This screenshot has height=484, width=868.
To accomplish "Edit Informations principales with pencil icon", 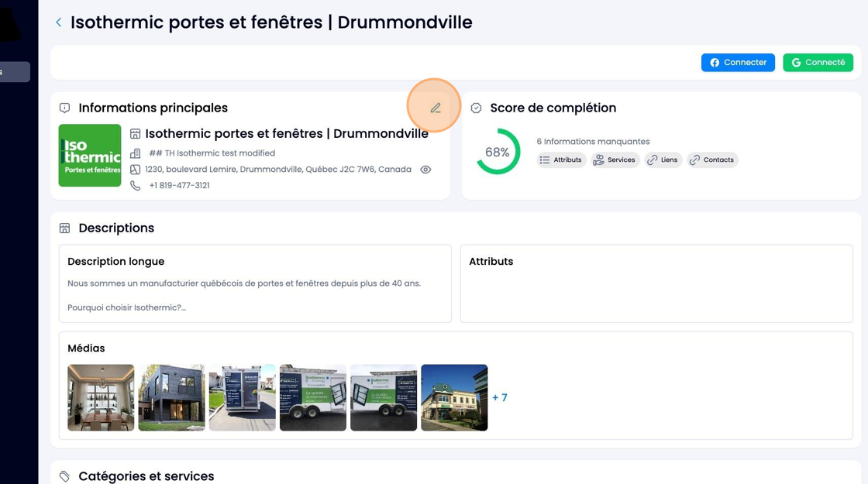I will [436, 108].
